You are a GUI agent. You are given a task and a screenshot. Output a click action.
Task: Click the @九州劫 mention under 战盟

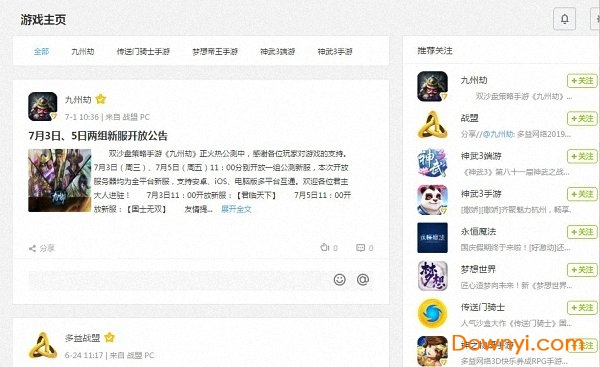coord(497,134)
